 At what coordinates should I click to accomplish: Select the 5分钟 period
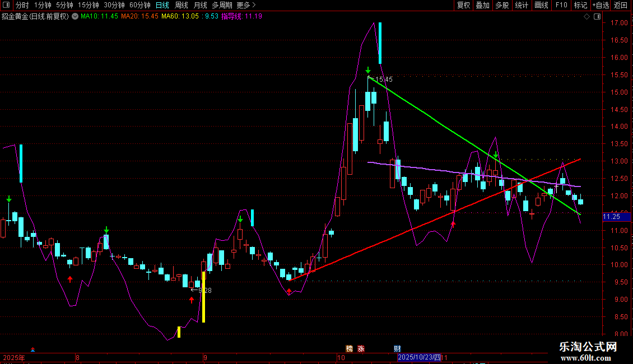coord(64,5)
